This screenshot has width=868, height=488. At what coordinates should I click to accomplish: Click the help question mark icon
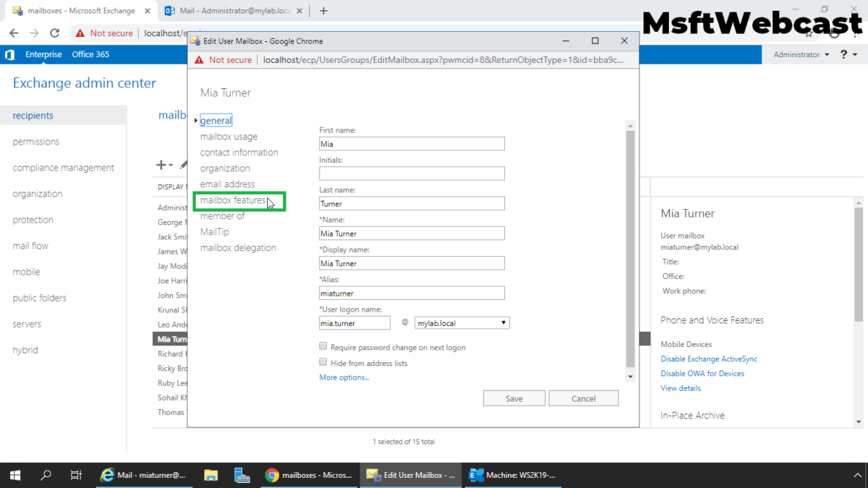(843, 54)
